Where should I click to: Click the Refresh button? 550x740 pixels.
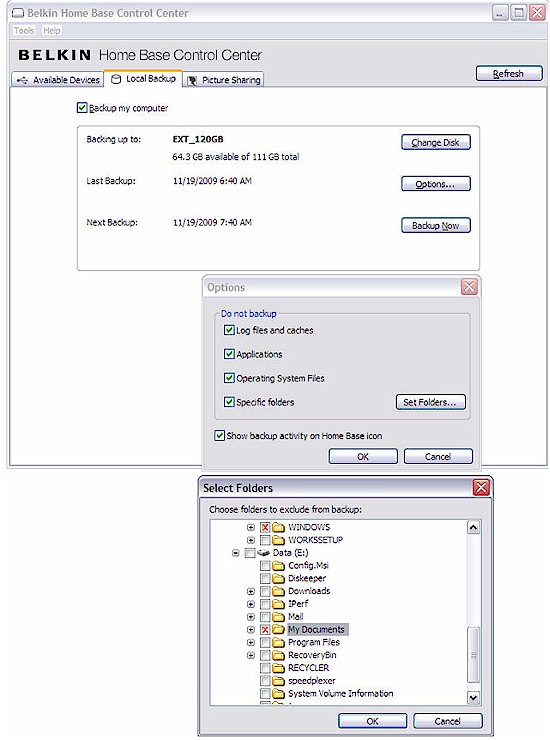509,74
